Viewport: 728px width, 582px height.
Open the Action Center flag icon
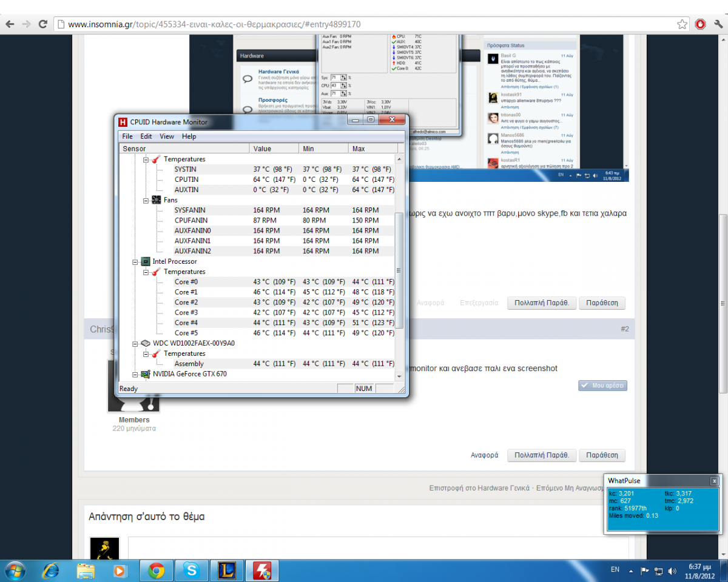click(x=645, y=571)
